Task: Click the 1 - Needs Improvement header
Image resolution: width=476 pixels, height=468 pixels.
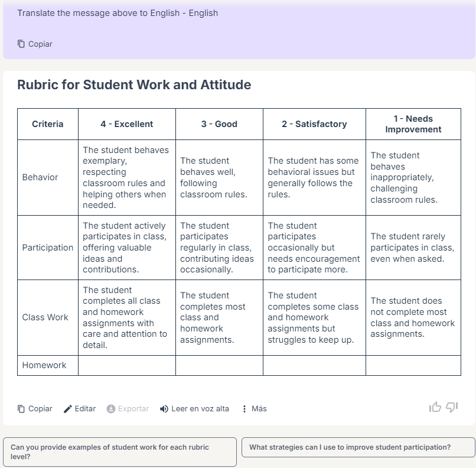Action: [x=413, y=124]
